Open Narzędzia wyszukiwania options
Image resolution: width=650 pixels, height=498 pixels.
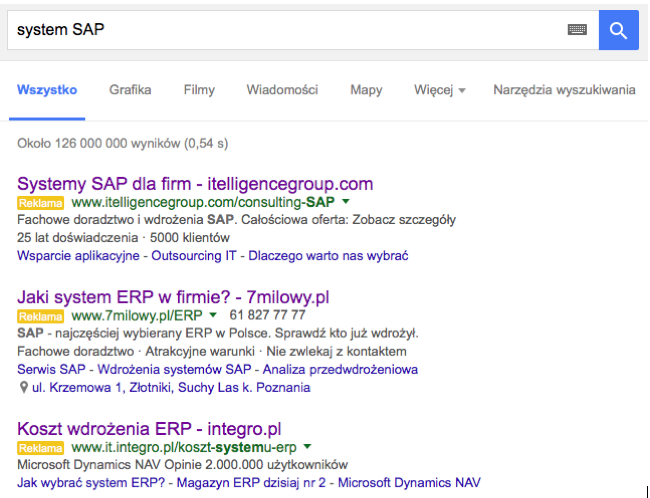564,90
